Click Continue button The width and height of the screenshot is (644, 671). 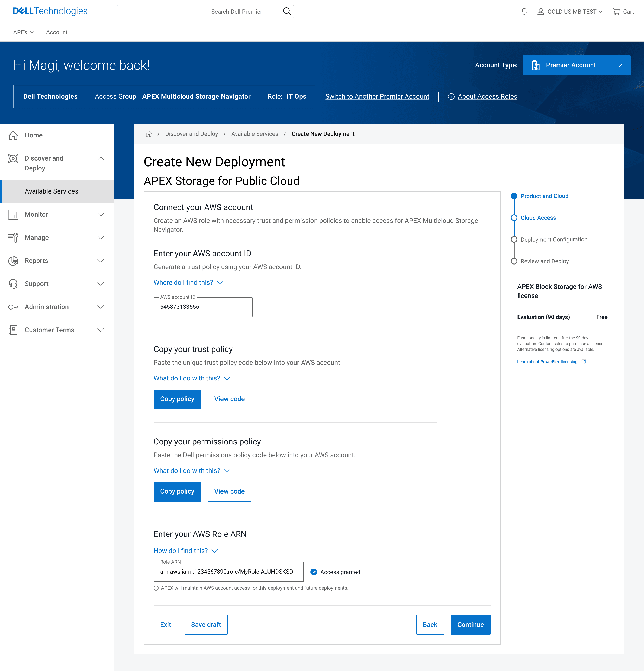pos(470,625)
